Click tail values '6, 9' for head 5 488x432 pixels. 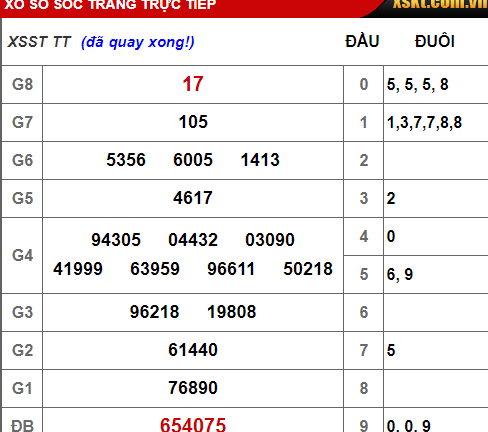tap(400, 274)
